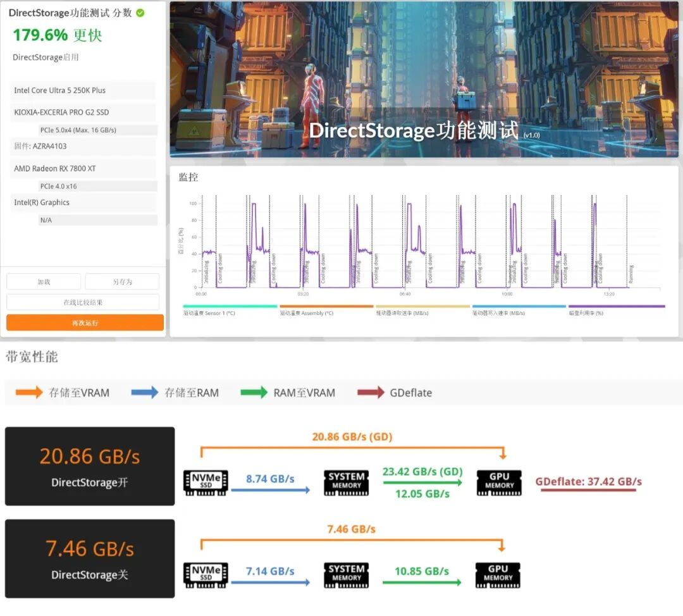The height and width of the screenshot is (616, 683).
Task: Toggle the purple disk utilization legend
Action: (x=617, y=310)
